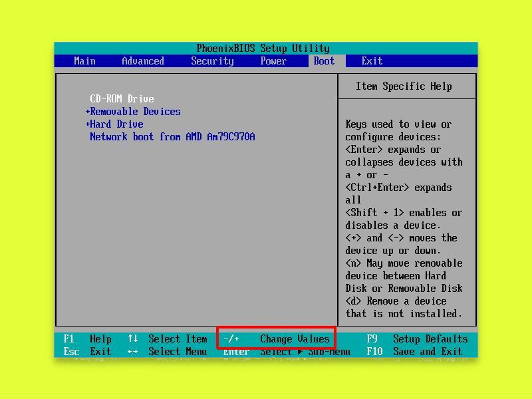Screen dimensions: 532x399
Task: Click the left-right arrows Select Menu hint
Action: (x=168, y=352)
